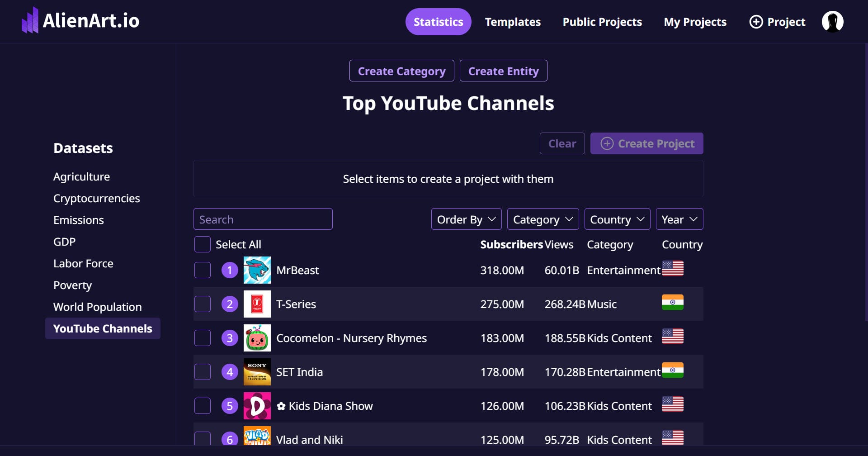Check the Kids Diana Show row checkbox
The width and height of the screenshot is (868, 456).
(x=202, y=406)
